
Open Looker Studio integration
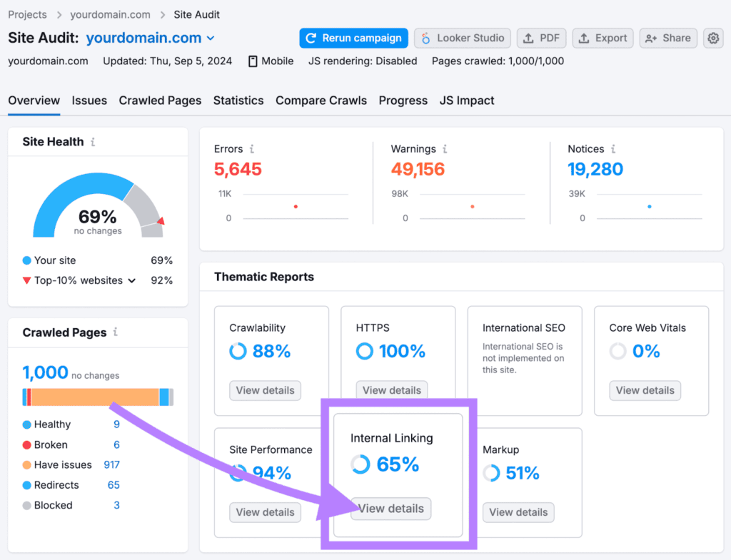pos(463,39)
